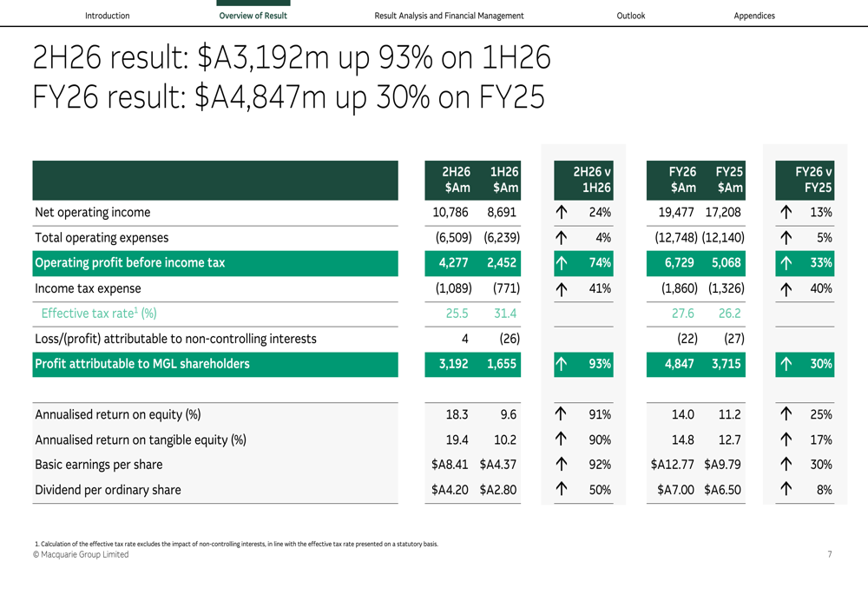Click the dark green table header swatch

coord(215,180)
